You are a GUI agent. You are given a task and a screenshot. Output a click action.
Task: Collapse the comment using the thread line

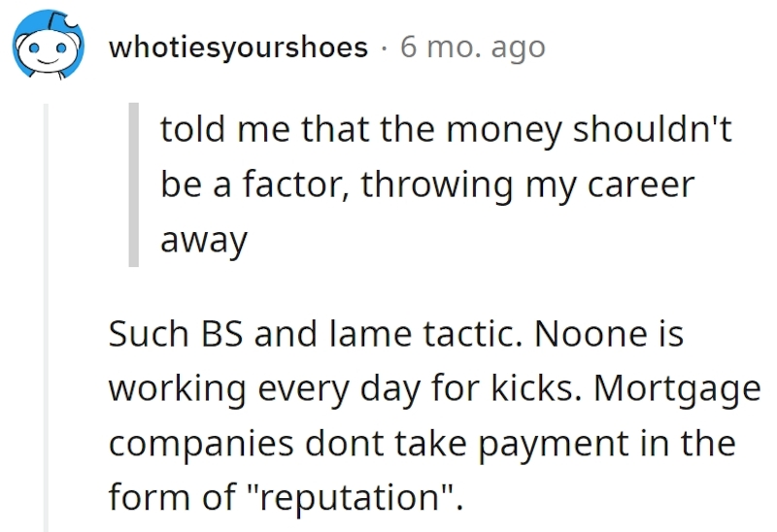coord(46,317)
